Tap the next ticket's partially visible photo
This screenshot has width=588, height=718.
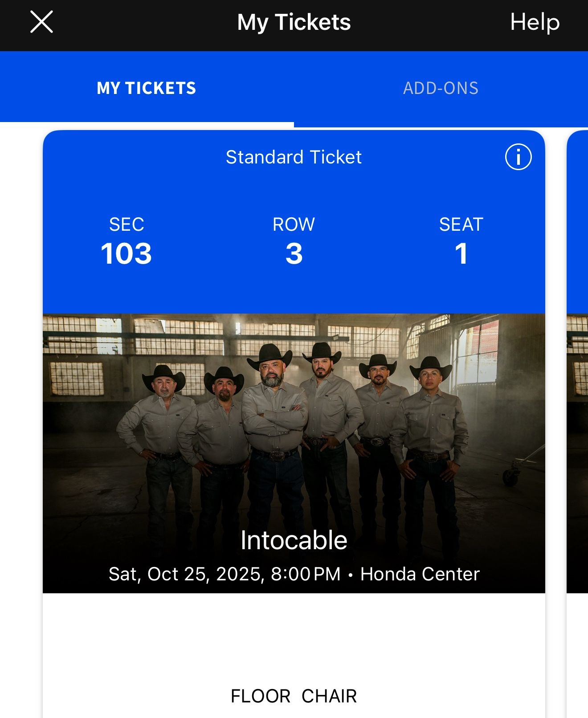tap(578, 445)
